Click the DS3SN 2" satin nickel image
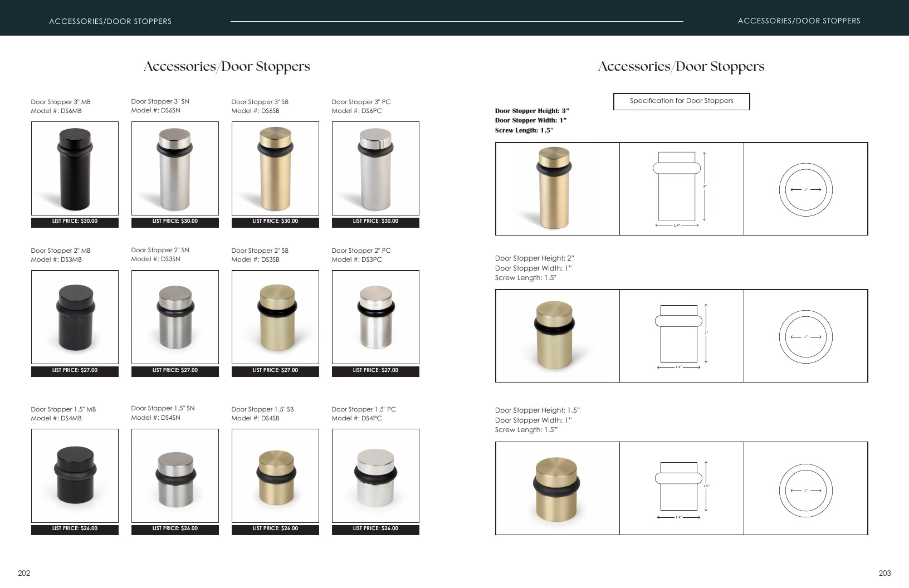This screenshot has width=909, height=588. tap(175, 317)
